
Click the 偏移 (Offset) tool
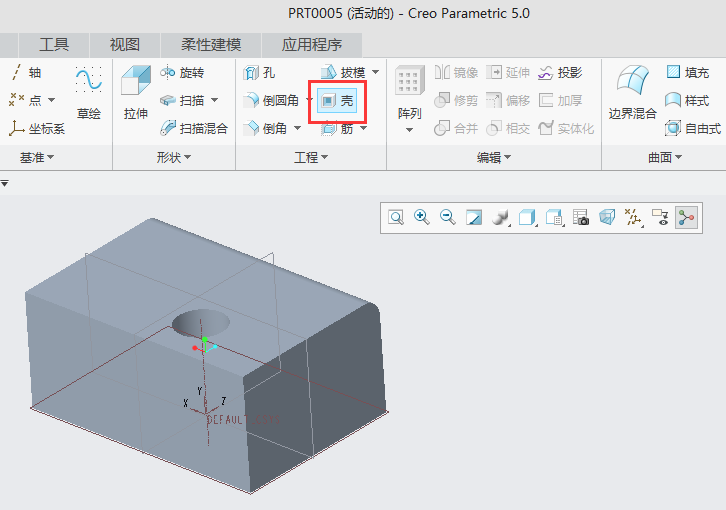[x=508, y=101]
